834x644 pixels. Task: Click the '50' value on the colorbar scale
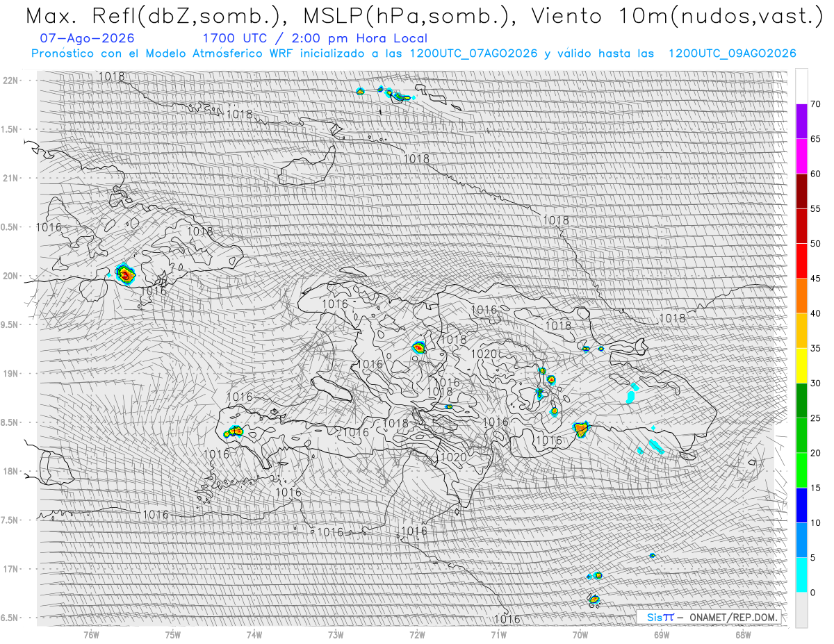click(x=815, y=244)
